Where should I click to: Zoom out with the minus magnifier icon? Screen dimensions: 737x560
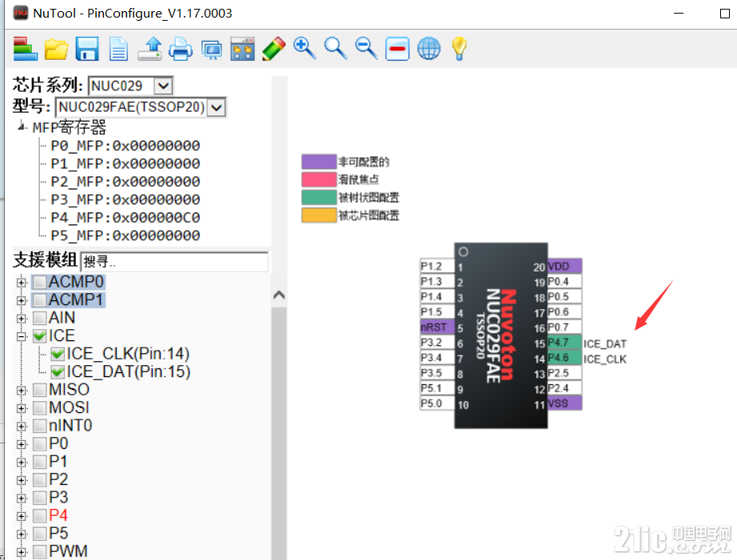click(366, 49)
